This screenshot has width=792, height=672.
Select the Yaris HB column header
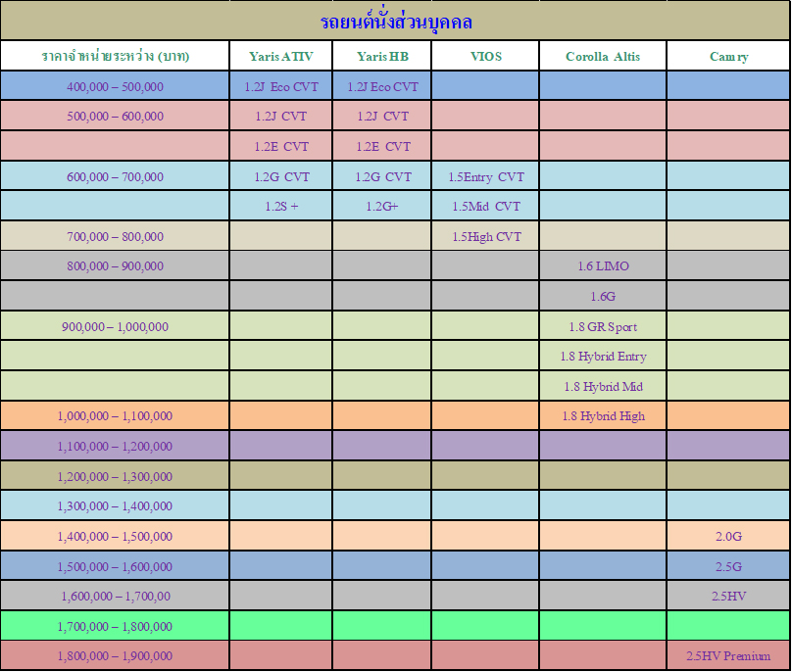(x=382, y=56)
